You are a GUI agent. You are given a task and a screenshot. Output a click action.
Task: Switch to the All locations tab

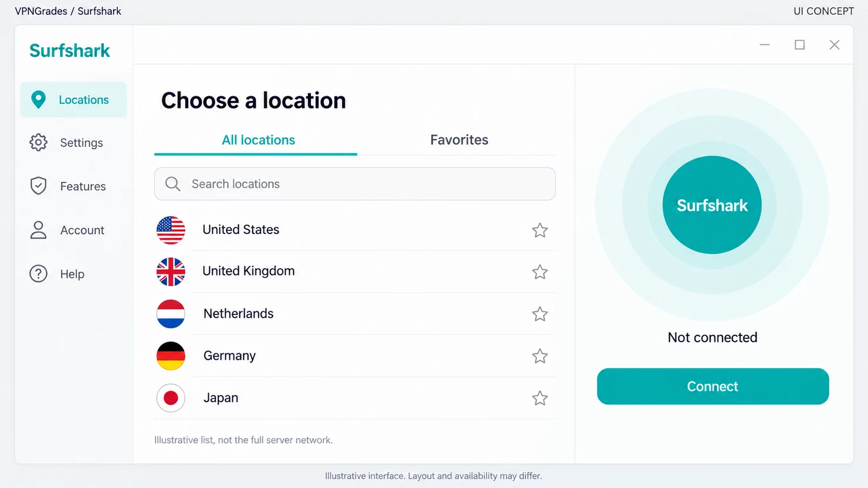(258, 140)
